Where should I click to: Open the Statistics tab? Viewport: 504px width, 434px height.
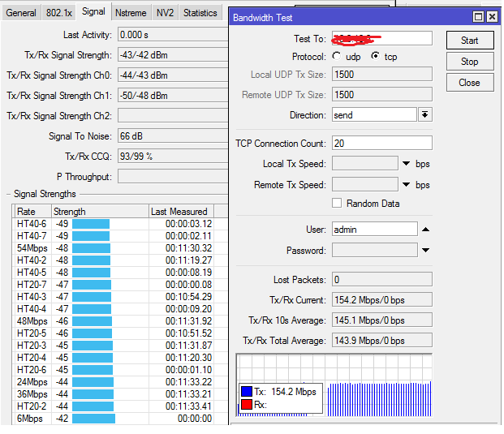(200, 13)
